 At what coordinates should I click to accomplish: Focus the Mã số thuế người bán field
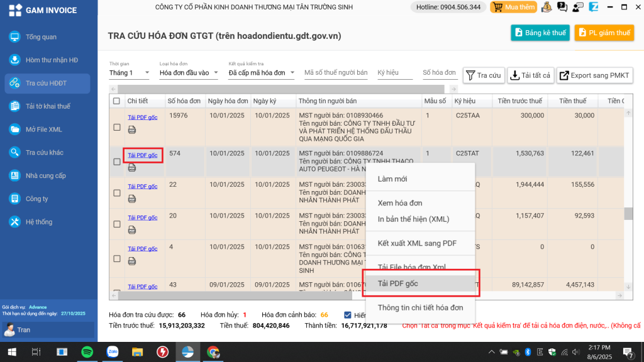click(x=336, y=73)
